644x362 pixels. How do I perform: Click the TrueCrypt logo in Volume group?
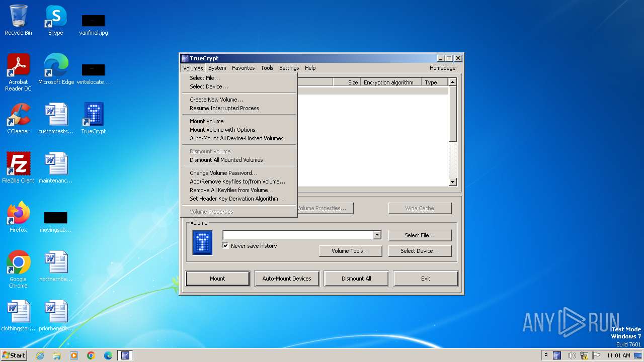coord(203,243)
